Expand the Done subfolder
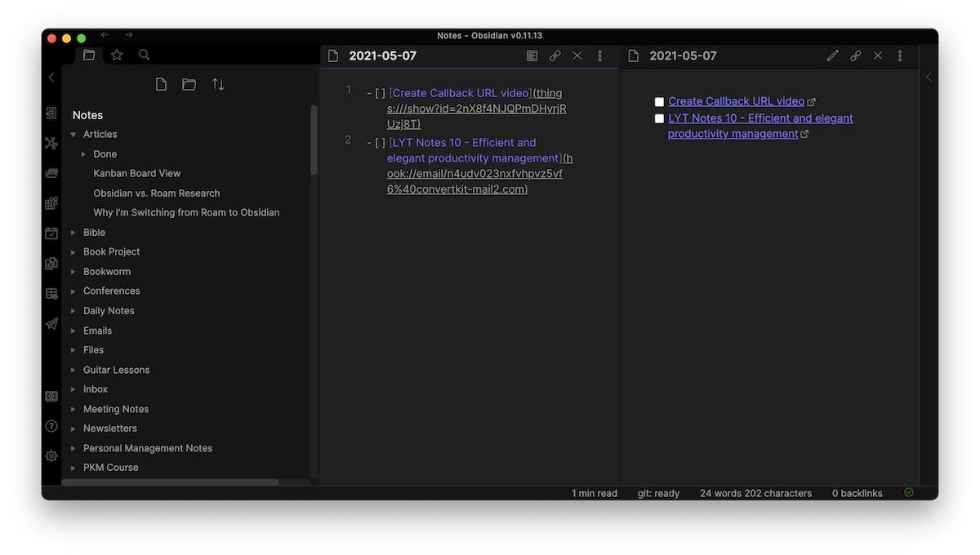This screenshot has height=555, width=980. (83, 154)
